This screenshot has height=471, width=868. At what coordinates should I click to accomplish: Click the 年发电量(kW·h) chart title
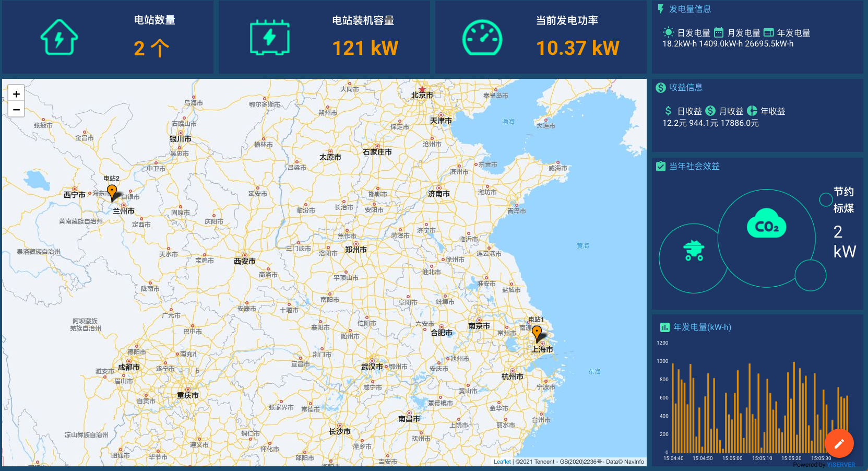(x=701, y=327)
